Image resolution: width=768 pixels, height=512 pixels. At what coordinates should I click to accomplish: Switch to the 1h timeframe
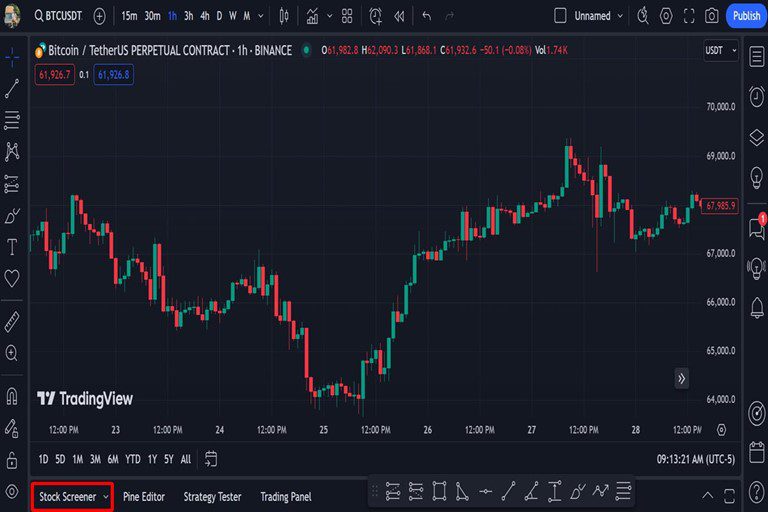[x=172, y=16]
